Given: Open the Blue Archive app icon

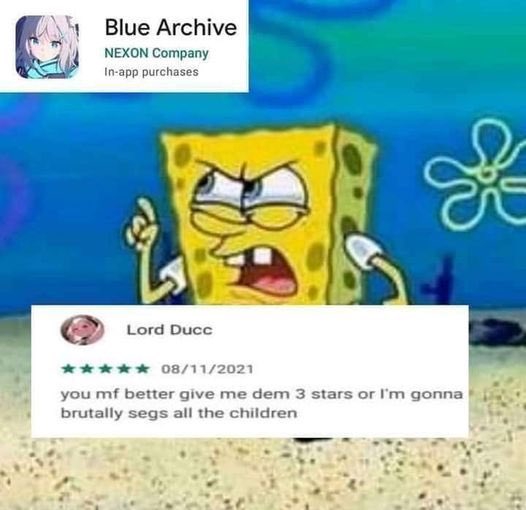Looking at the screenshot, I should coord(47,47).
